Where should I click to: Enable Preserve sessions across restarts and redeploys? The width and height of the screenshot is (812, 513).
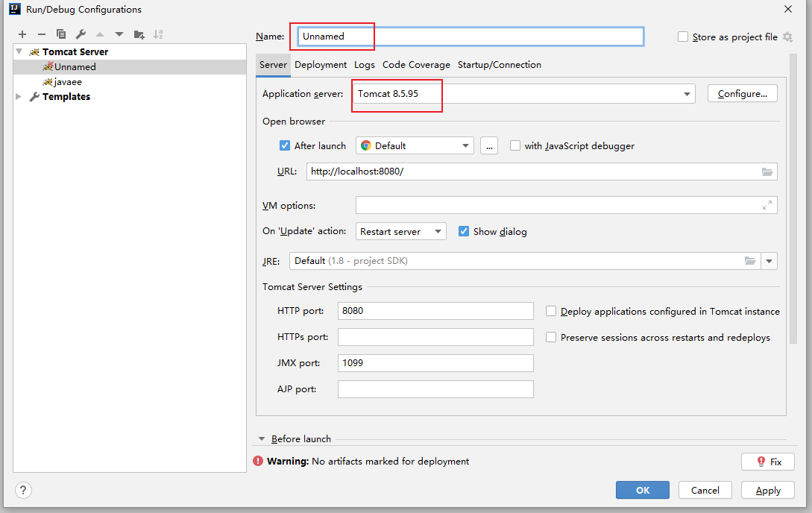coord(551,338)
